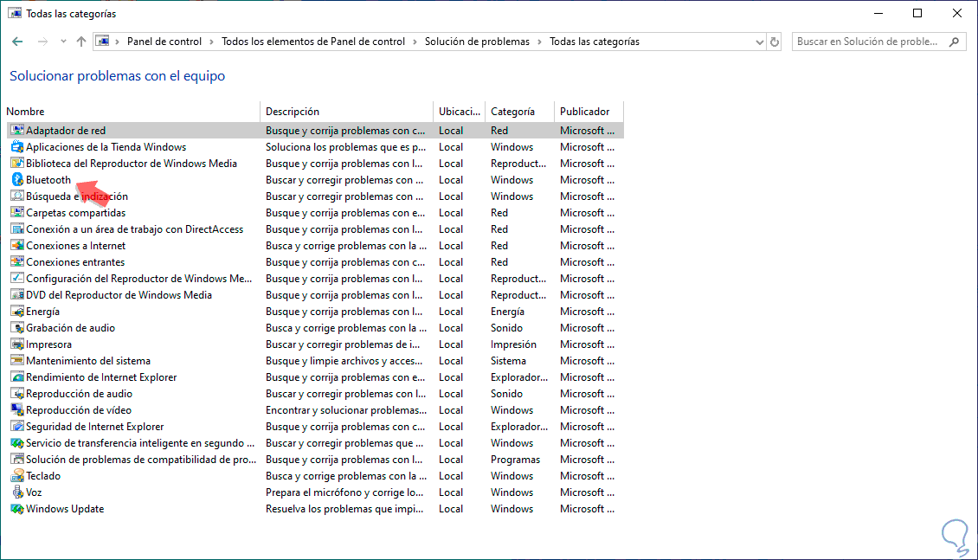This screenshot has width=978, height=560.
Task: Select the Impresora troubleshooter icon
Action: [16, 344]
